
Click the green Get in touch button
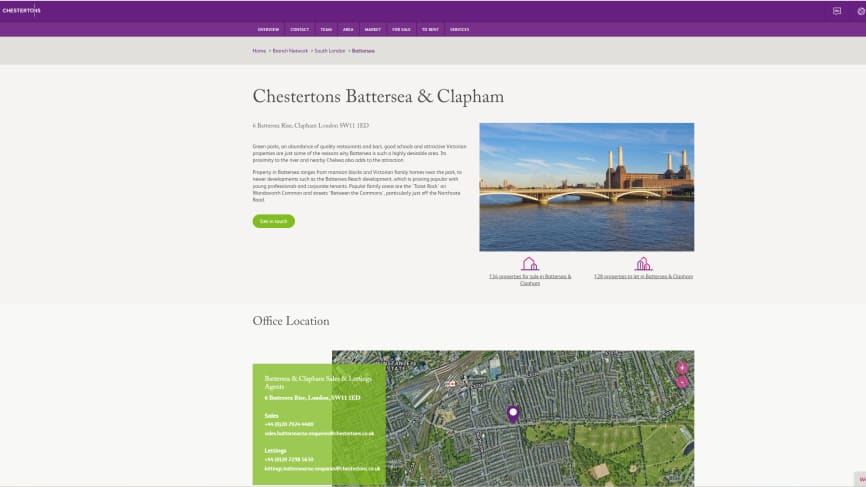(x=273, y=221)
